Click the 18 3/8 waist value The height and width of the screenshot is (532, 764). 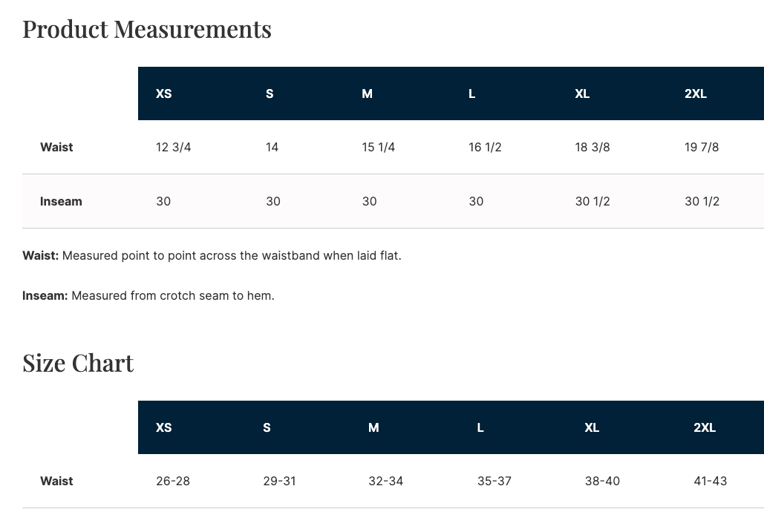tap(592, 147)
